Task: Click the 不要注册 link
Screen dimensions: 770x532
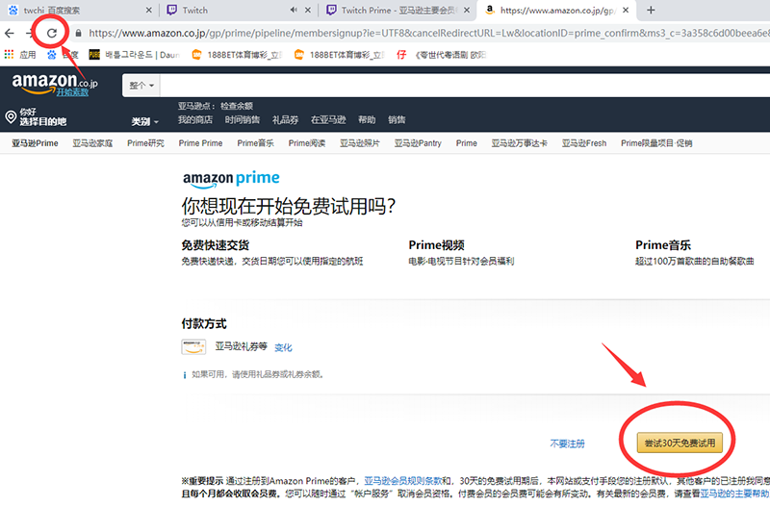Action: pyautogui.click(x=567, y=443)
